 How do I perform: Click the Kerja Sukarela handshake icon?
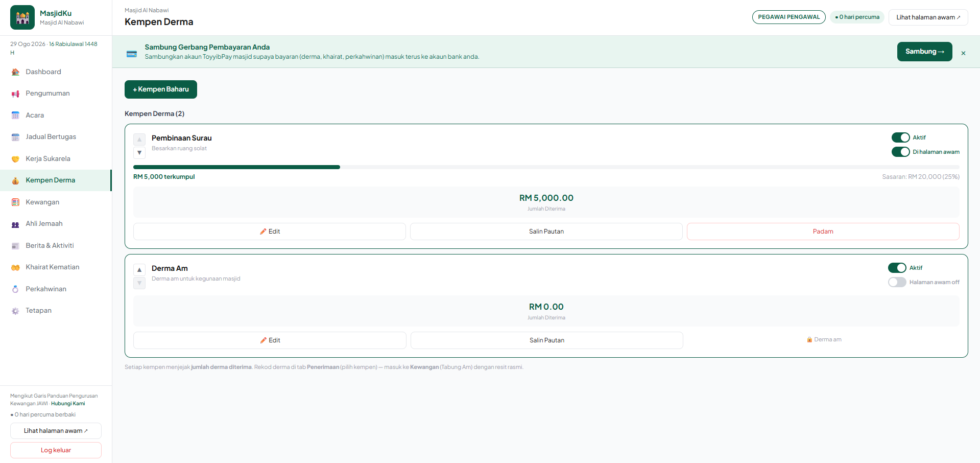pos(15,159)
